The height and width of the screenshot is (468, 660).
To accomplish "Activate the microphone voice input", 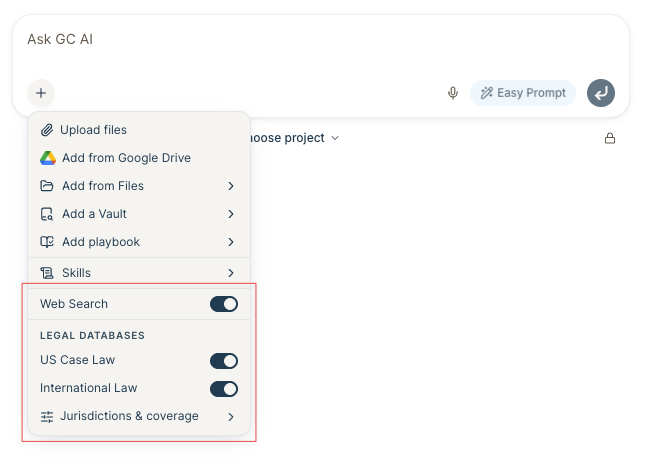I will (453, 93).
